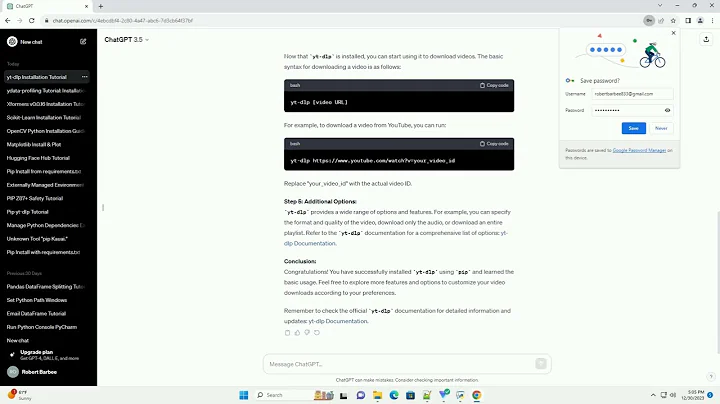Open Windows Start menu
The image size is (720, 404).
(244, 395)
